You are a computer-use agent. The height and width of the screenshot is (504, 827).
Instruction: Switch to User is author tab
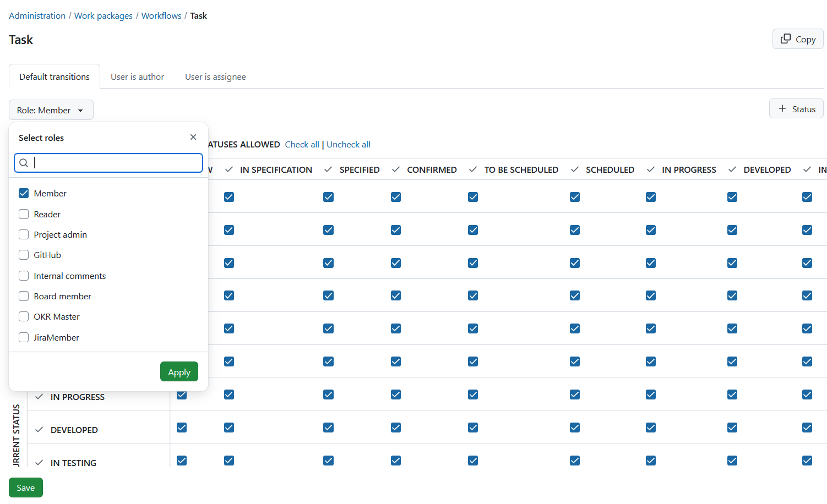(137, 76)
